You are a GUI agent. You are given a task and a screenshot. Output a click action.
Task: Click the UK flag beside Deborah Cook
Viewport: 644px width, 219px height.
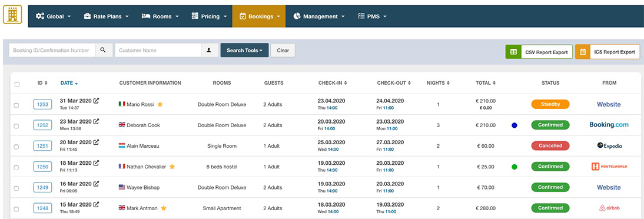coord(122,125)
